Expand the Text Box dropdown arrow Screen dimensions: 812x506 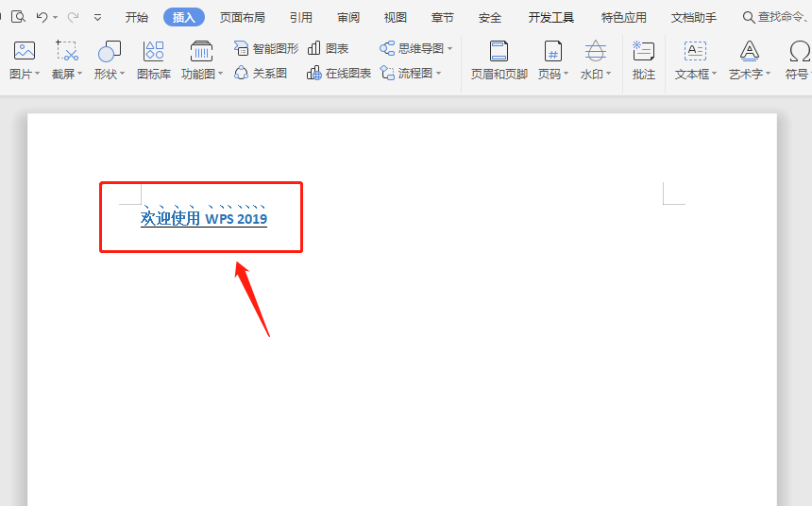[x=714, y=74]
